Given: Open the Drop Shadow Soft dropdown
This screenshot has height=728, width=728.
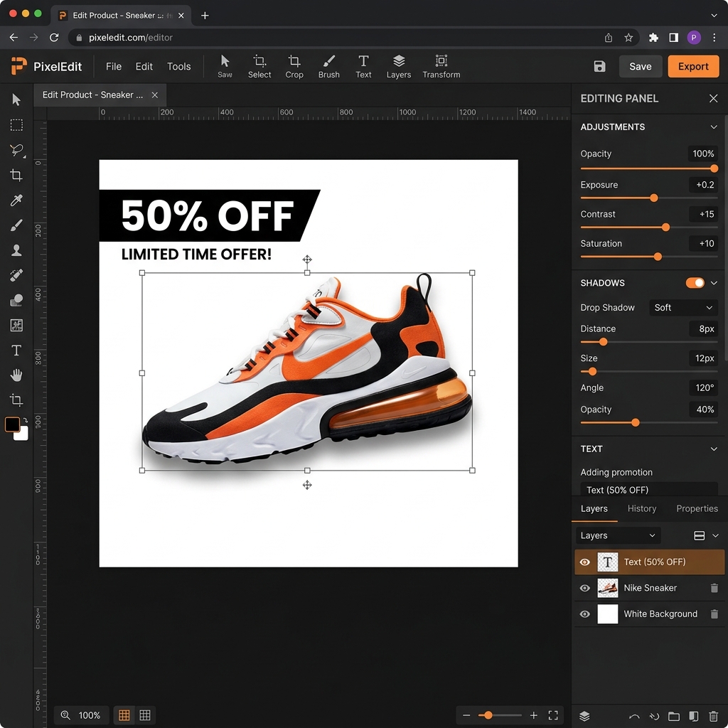Looking at the screenshot, I should coord(683,307).
